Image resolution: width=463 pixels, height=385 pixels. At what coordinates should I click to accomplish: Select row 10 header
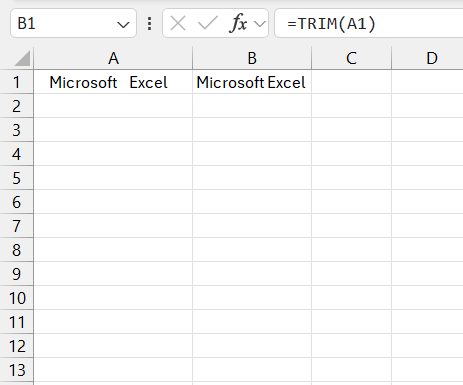point(16,298)
